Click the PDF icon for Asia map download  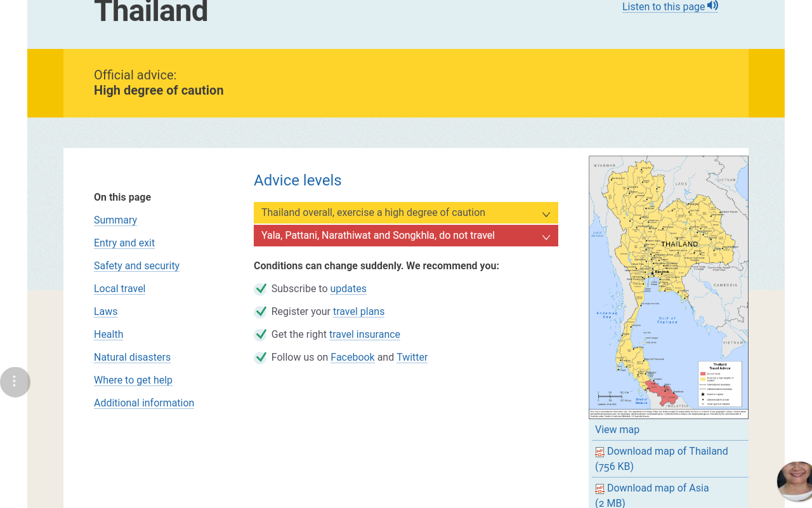click(599, 489)
